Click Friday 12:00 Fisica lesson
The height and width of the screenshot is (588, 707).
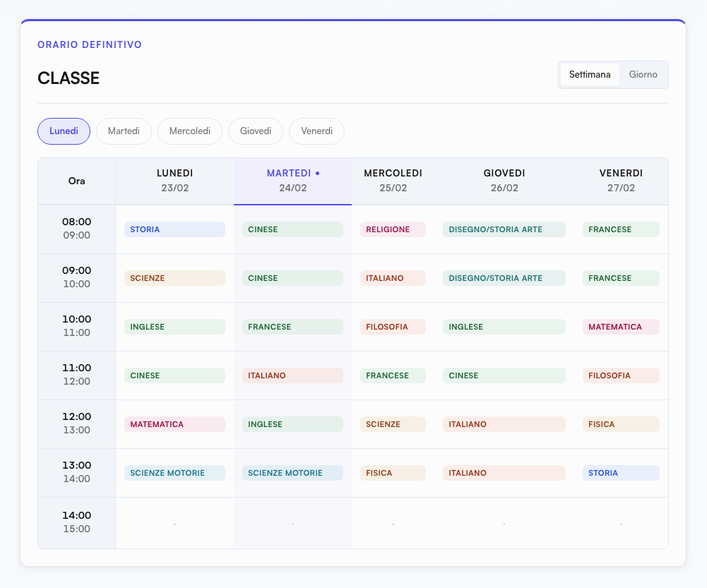pyautogui.click(x=621, y=424)
